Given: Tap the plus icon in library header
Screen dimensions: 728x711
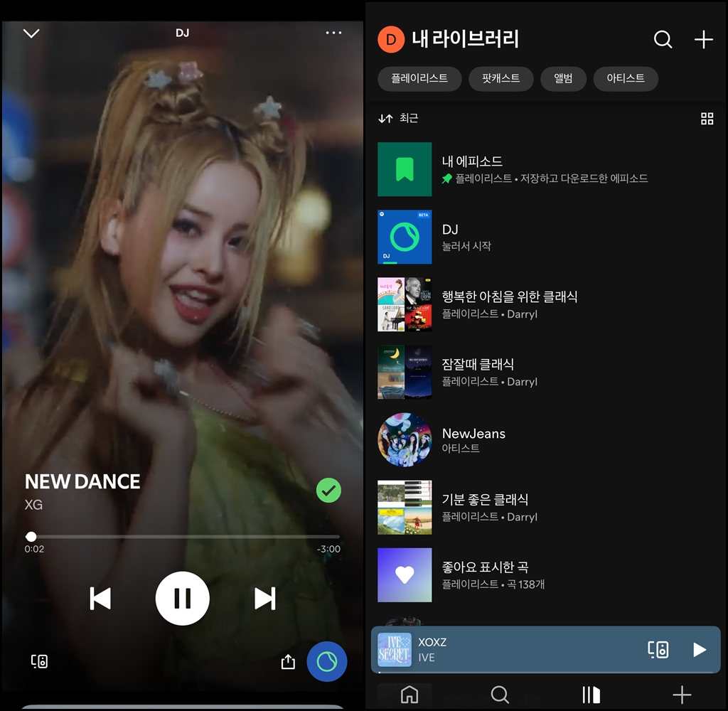Looking at the screenshot, I should [703, 40].
